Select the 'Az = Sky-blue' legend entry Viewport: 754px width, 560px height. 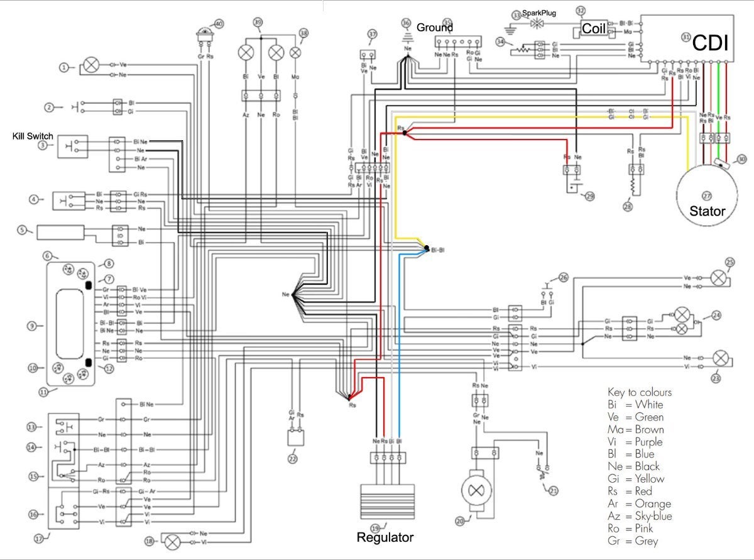coord(640,516)
